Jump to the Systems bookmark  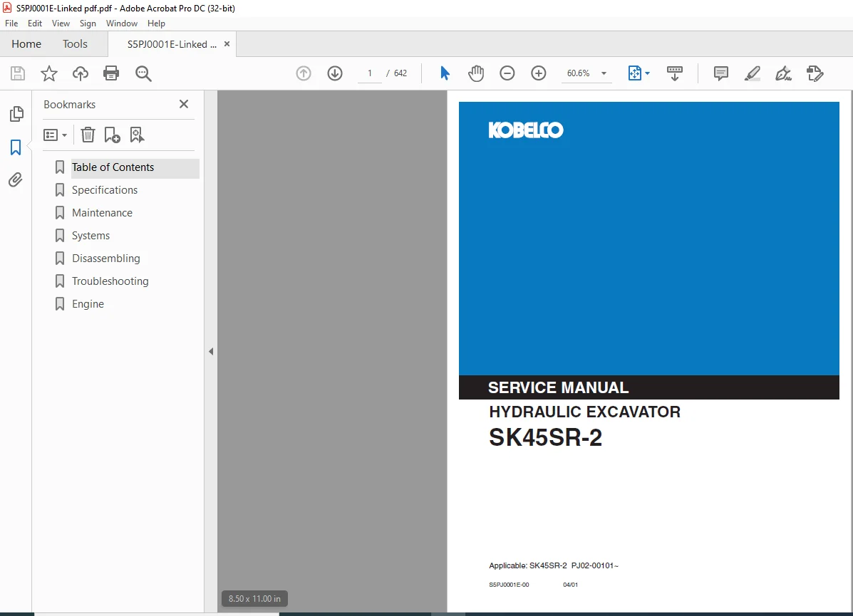(x=91, y=236)
